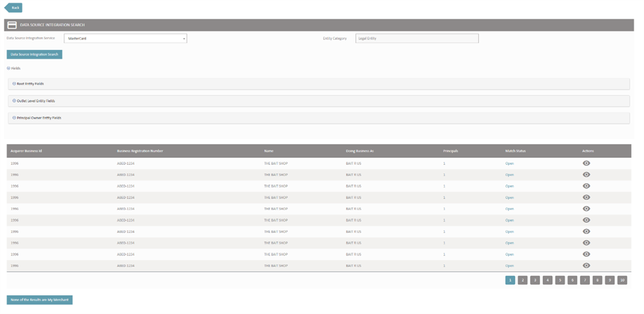This screenshot has width=644, height=314.
Task: View details via eye icon in second row
Action: pos(586,174)
